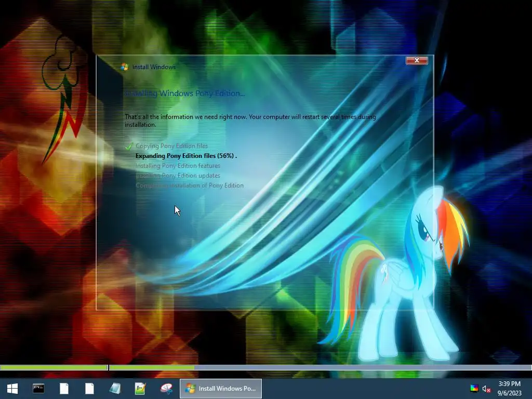Close the Install Windows dialog
This screenshot has height=399, width=532.
[417, 60]
